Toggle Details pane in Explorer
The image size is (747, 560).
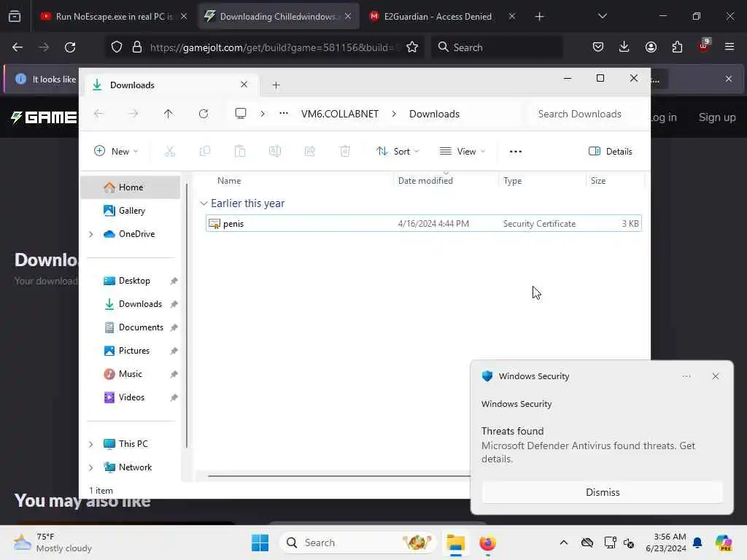tap(611, 152)
